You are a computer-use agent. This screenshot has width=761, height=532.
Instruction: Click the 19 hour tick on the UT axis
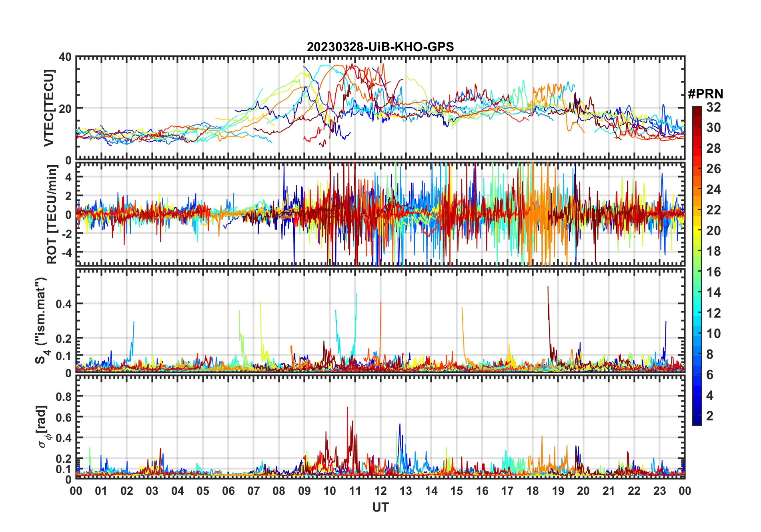(558, 491)
